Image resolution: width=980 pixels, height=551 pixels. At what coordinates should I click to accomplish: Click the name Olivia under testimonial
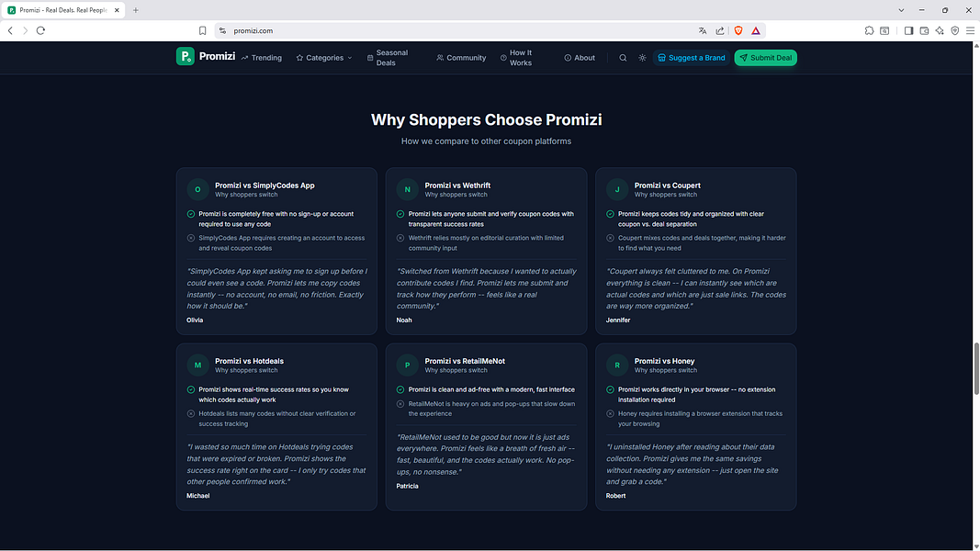click(195, 320)
